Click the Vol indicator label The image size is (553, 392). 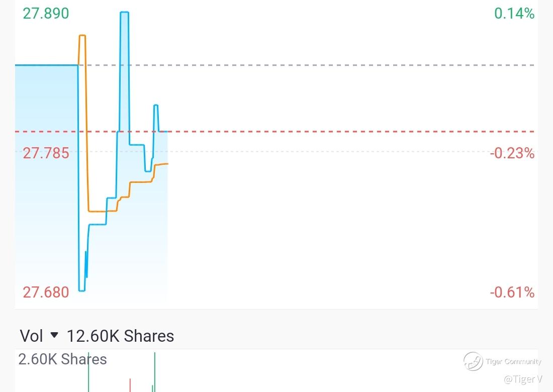click(x=31, y=336)
